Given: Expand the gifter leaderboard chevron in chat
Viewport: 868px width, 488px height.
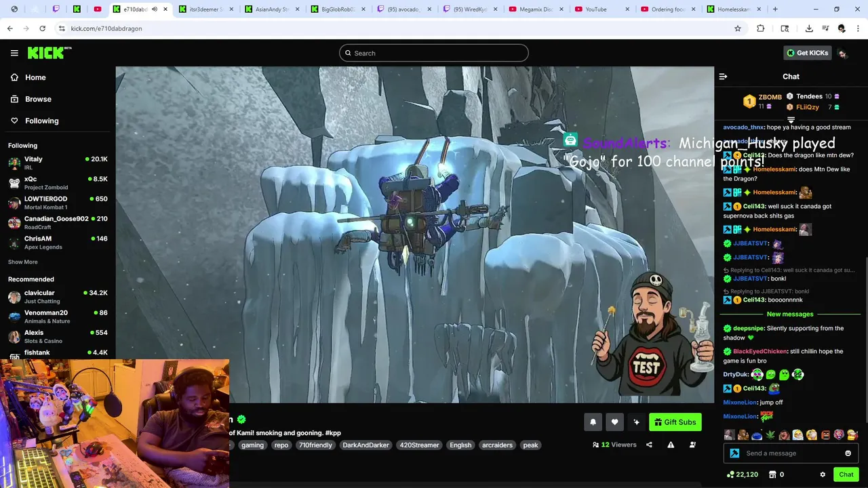Looking at the screenshot, I should [x=791, y=120].
